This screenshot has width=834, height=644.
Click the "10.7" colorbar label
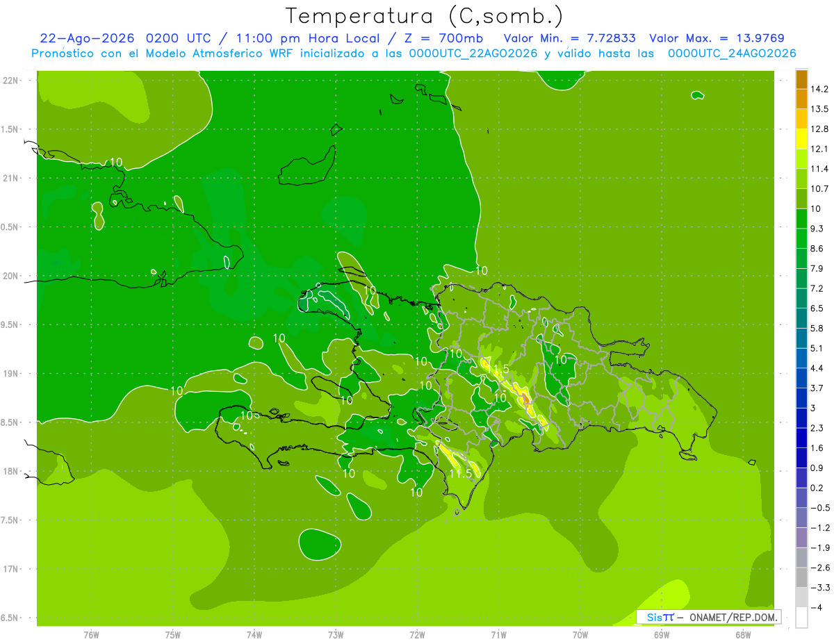point(819,188)
